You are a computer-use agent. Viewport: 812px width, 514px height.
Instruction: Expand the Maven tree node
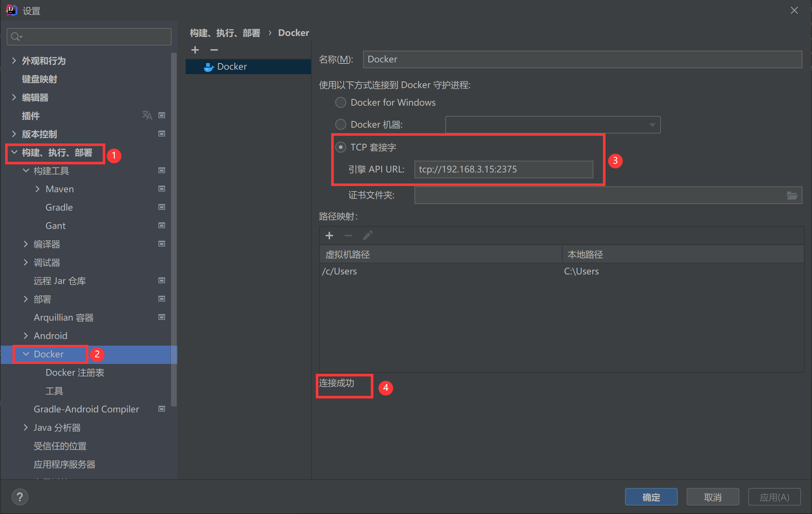tap(37, 189)
